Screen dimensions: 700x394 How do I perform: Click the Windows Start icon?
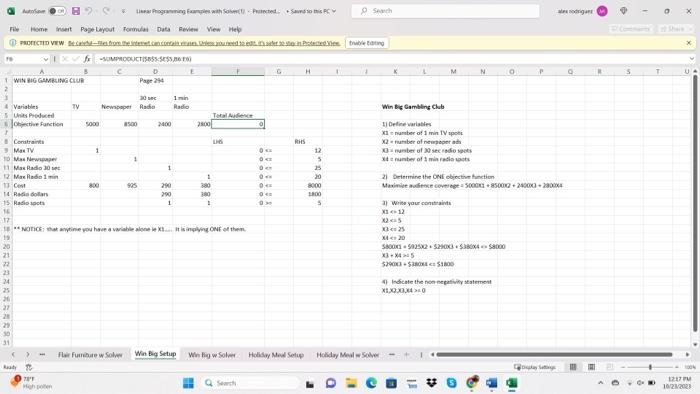point(188,383)
